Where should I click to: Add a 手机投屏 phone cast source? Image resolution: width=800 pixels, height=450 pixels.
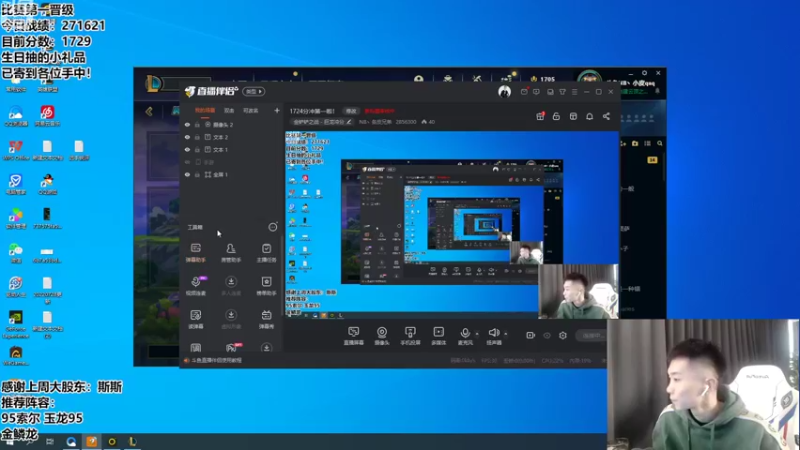tap(410, 336)
